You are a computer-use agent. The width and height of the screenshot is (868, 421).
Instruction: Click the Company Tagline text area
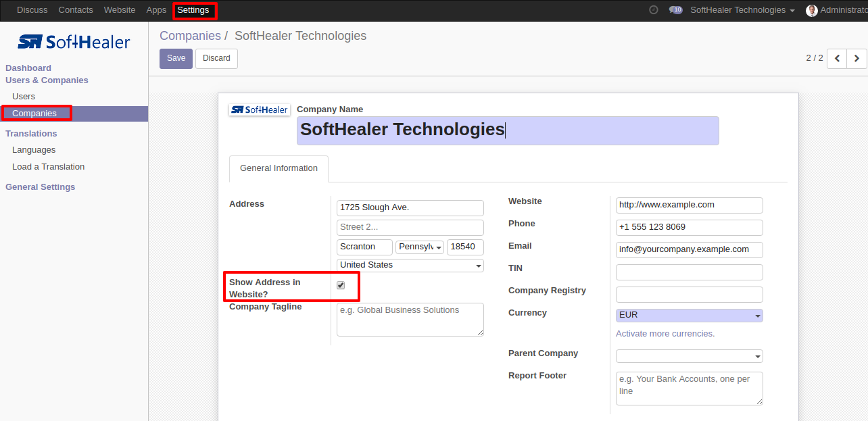tap(410, 320)
